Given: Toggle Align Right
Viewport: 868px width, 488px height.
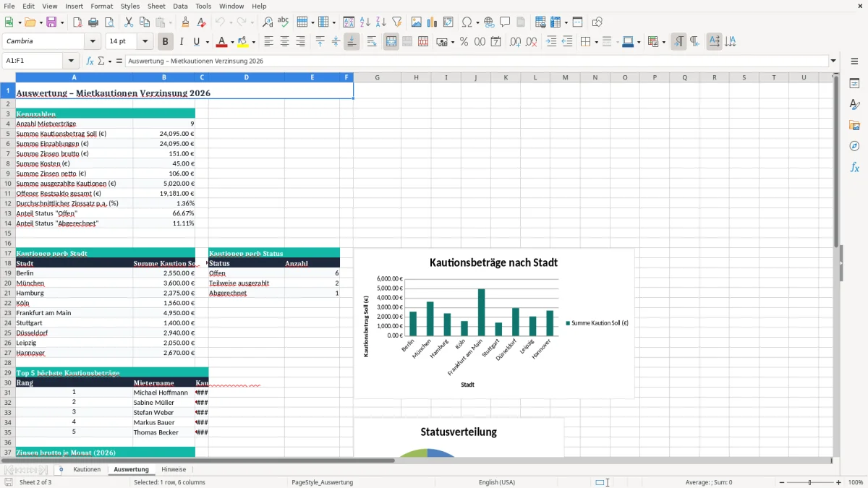Looking at the screenshot, I should [300, 42].
